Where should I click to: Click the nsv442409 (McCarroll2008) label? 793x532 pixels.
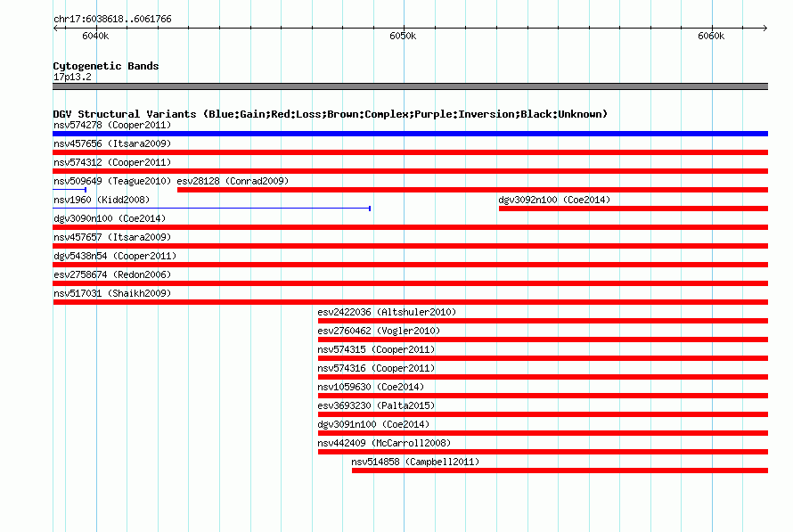tap(384, 443)
